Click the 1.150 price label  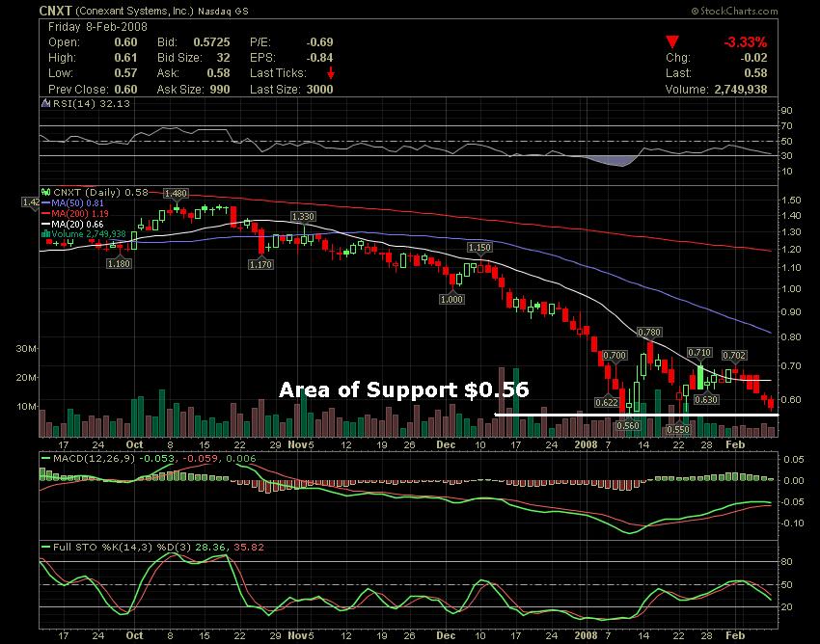[x=479, y=247]
